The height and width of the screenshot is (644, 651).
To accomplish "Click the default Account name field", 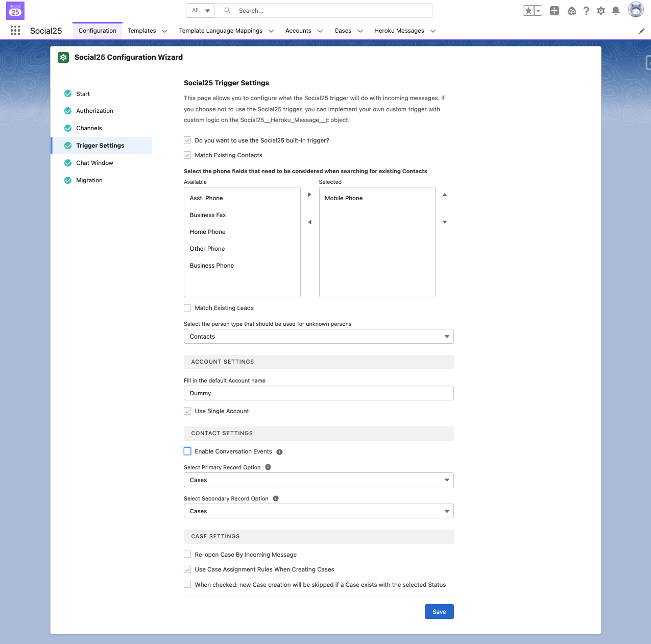I will (319, 393).
